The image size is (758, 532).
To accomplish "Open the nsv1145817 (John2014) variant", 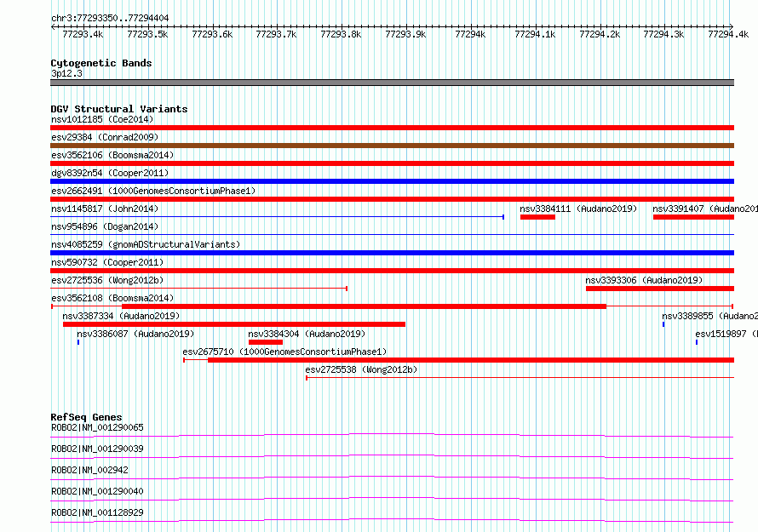I will click(x=105, y=209).
